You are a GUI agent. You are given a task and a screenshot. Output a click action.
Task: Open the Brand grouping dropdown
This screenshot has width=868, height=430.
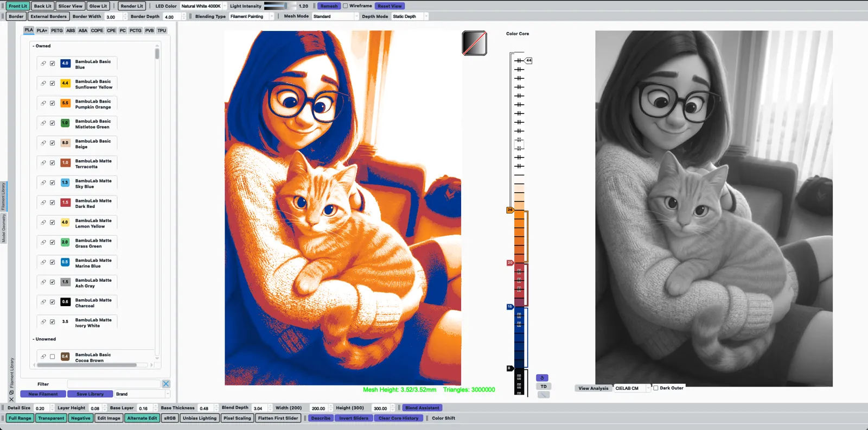(x=143, y=394)
